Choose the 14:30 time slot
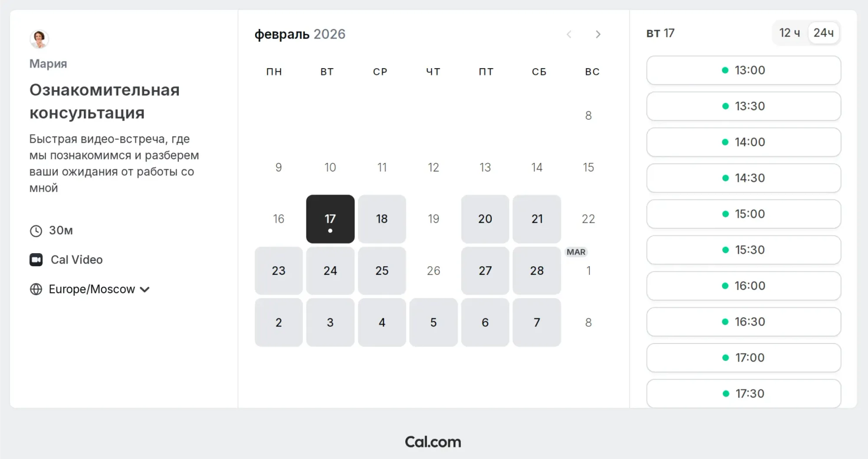 (743, 178)
